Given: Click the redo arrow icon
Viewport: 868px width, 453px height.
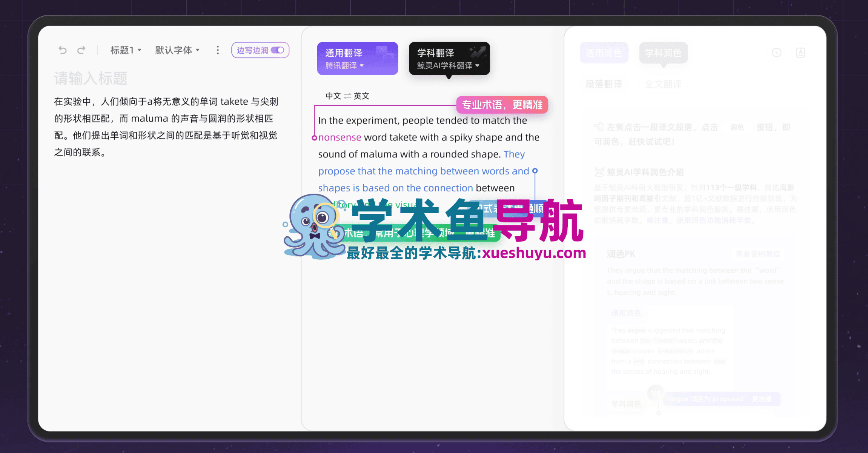Looking at the screenshot, I should (x=81, y=50).
